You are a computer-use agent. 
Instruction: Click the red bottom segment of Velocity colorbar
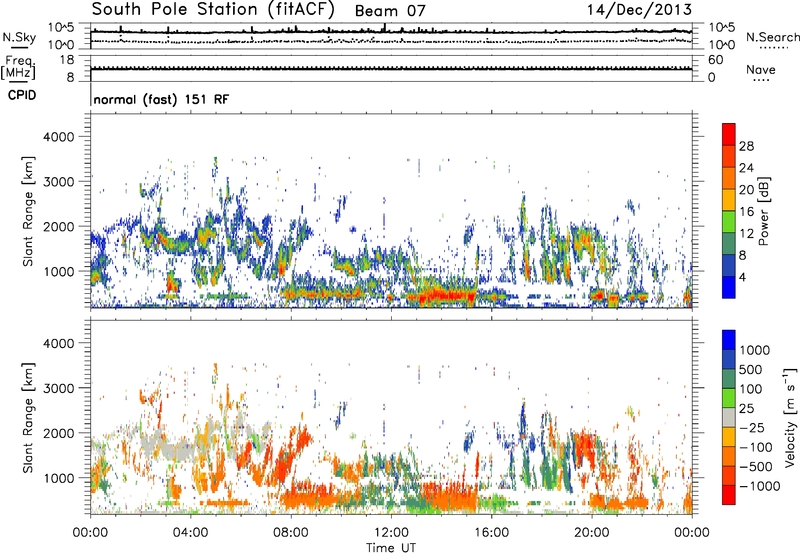pos(729,495)
